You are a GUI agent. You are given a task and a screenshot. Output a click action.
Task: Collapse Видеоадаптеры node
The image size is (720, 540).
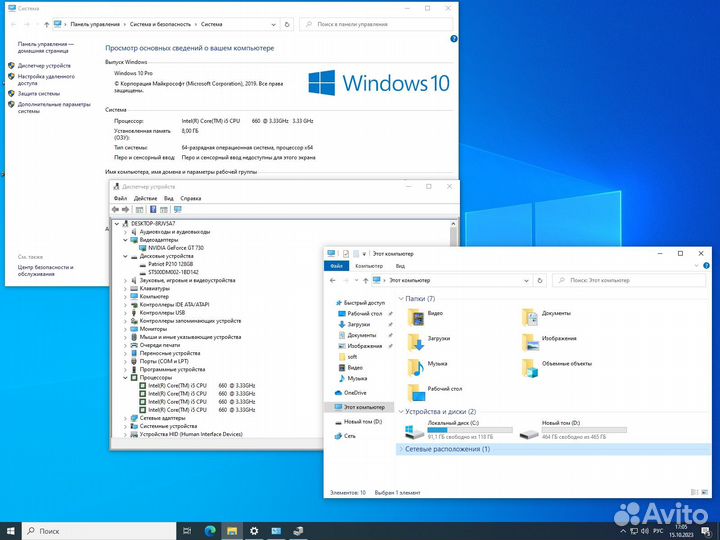click(125, 240)
